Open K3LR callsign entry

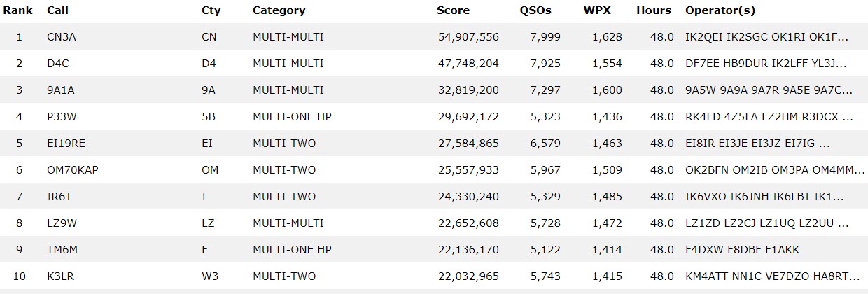coord(60,276)
